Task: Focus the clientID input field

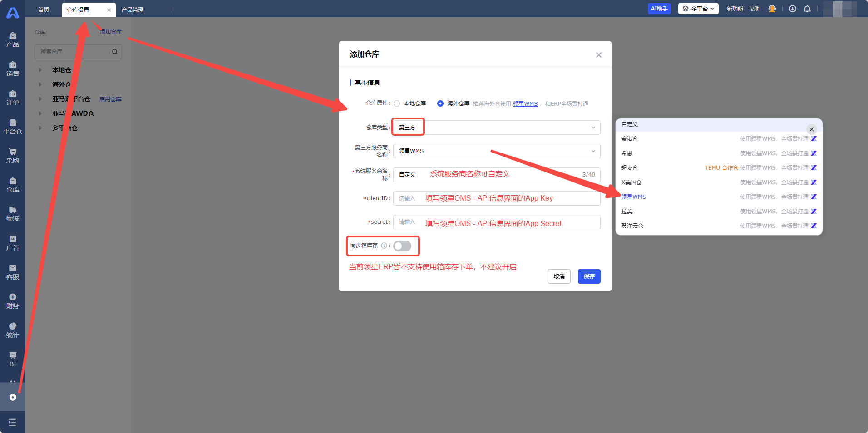Action: pyautogui.click(x=497, y=198)
